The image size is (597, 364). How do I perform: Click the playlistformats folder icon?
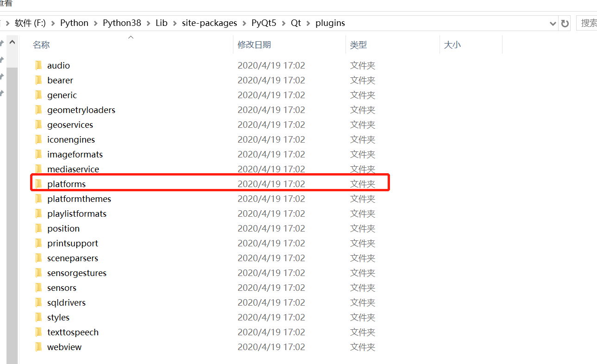click(38, 213)
